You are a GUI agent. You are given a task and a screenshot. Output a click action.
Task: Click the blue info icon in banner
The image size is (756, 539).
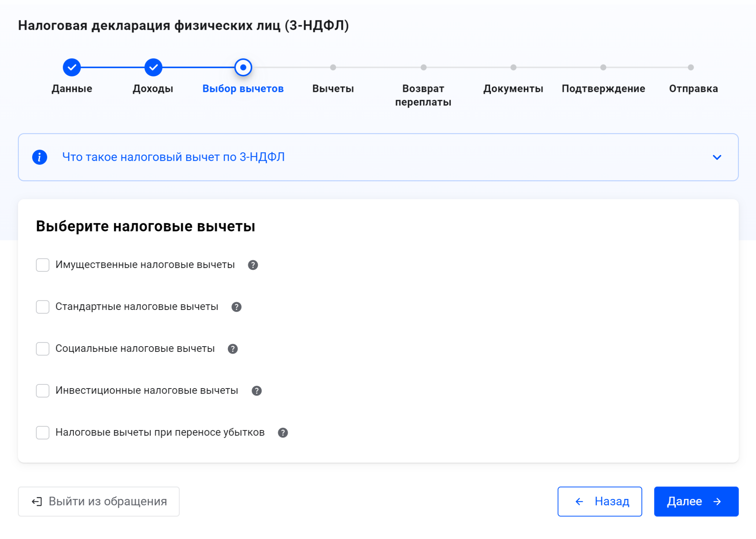click(x=39, y=157)
